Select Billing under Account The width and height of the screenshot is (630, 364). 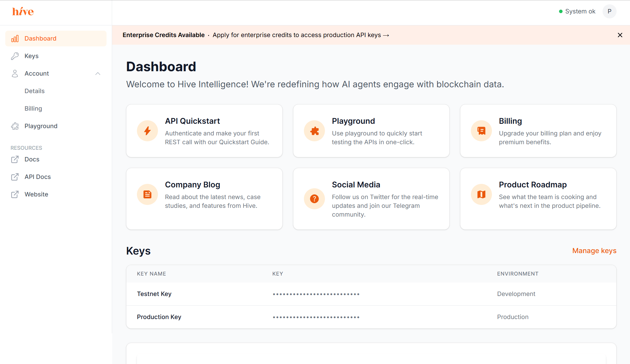[x=33, y=108]
